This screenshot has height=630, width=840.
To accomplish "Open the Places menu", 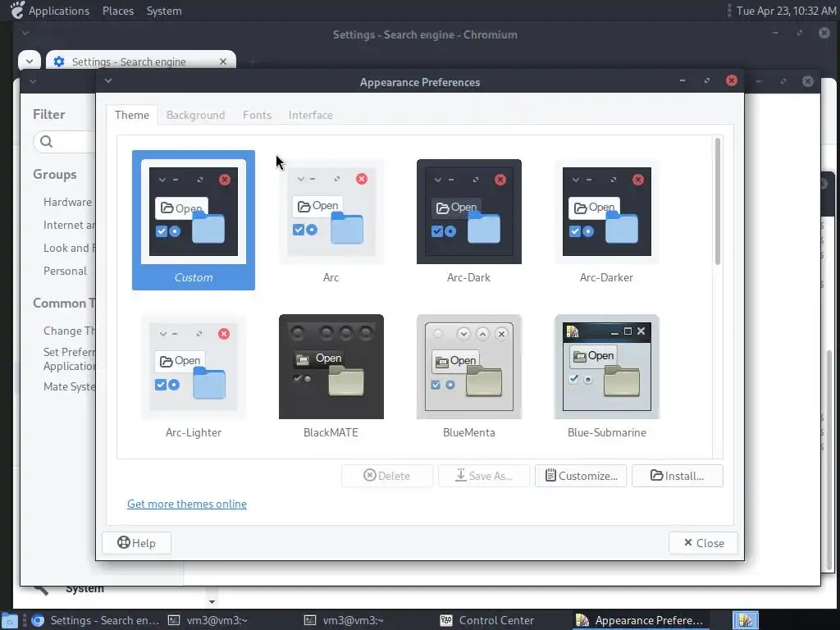I will (x=118, y=11).
